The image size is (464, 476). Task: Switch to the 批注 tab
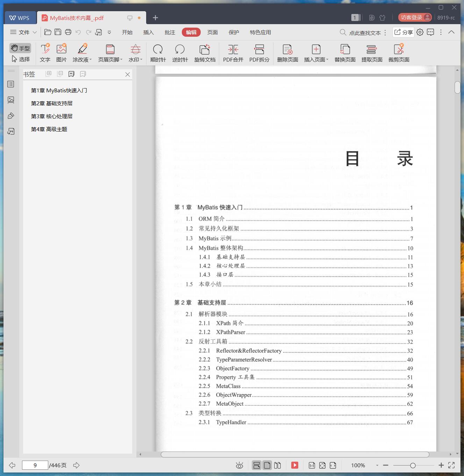pyautogui.click(x=170, y=32)
